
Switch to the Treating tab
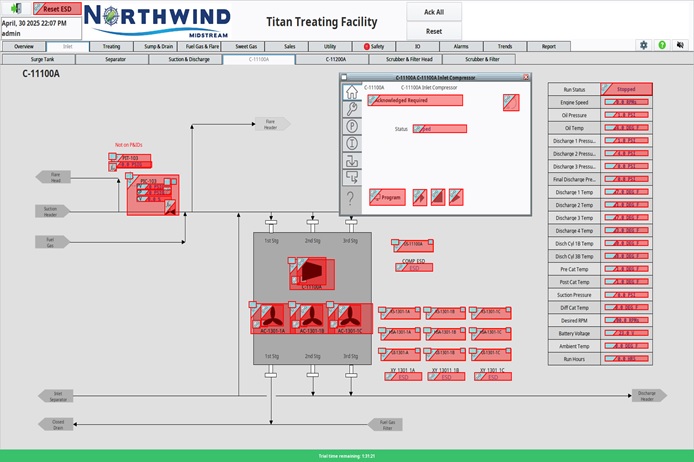(111, 46)
